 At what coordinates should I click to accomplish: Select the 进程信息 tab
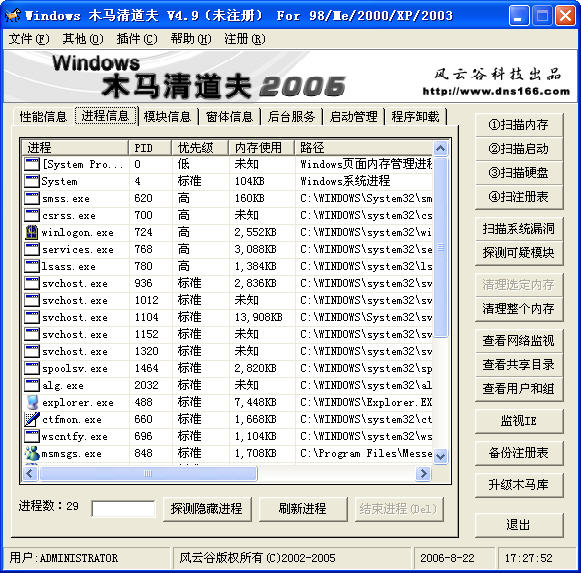106,116
